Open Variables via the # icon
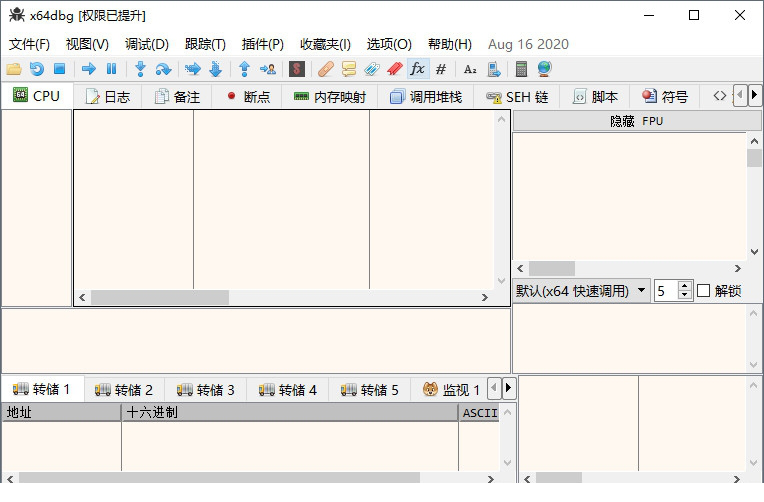 [x=441, y=69]
